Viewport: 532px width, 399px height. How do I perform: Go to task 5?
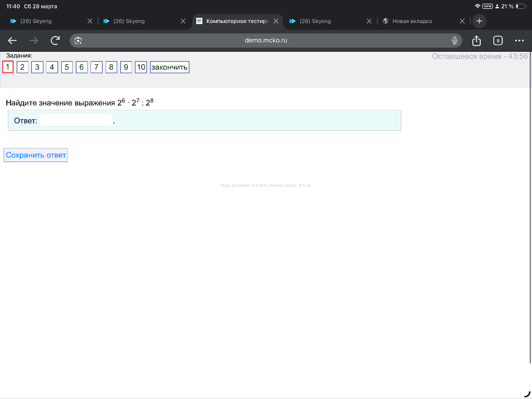pos(67,67)
